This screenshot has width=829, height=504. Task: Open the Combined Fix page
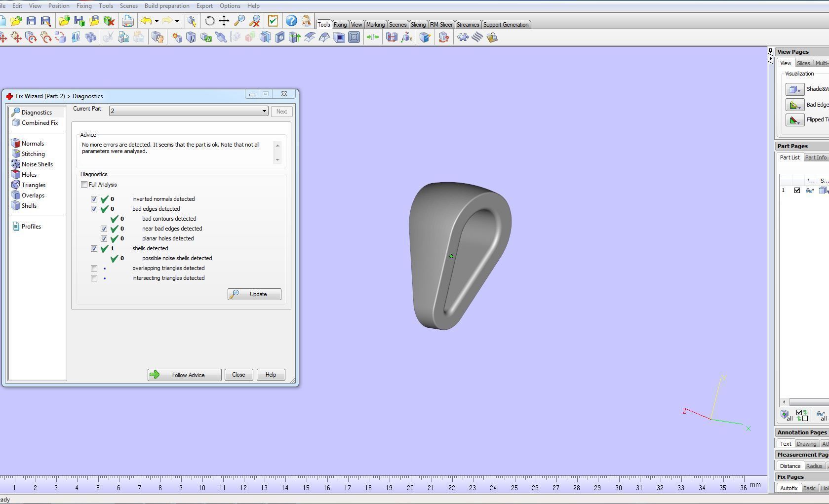pyautogui.click(x=35, y=123)
